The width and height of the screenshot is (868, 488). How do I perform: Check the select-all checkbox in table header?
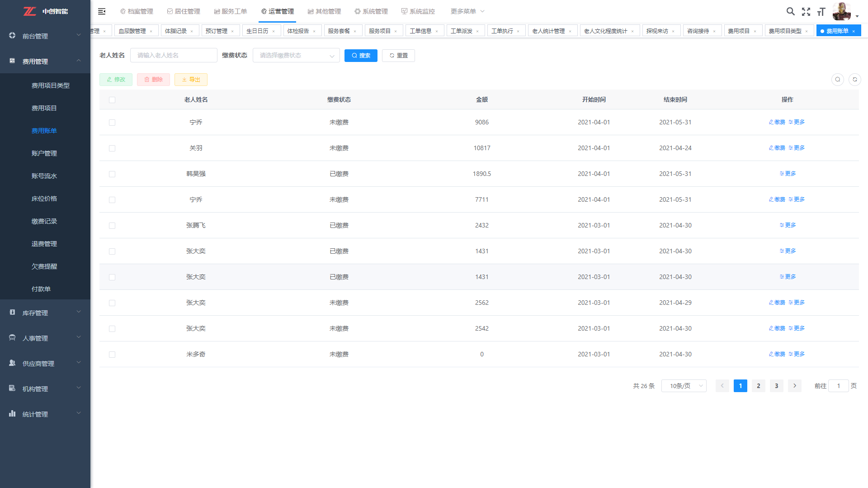coord(112,100)
